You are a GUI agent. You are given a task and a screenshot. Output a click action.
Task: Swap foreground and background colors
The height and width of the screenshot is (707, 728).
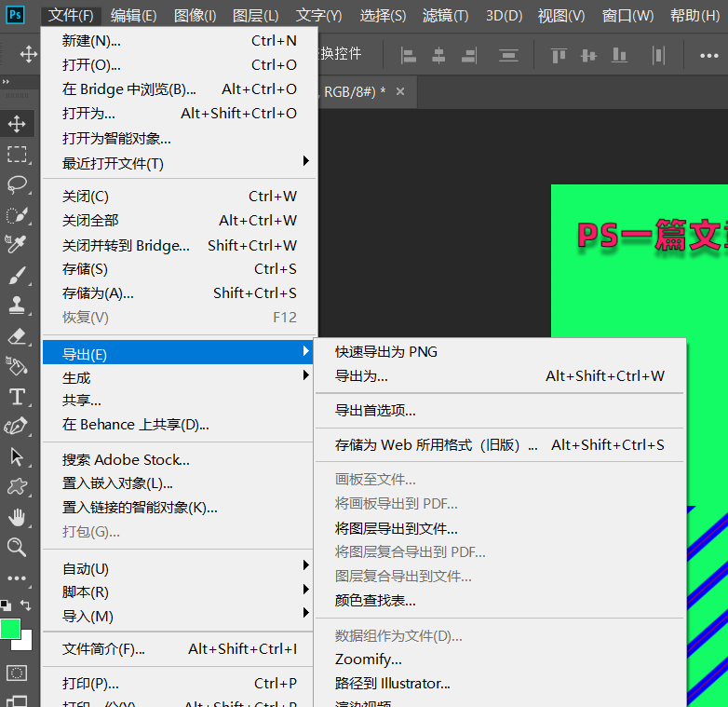(x=26, y=605)
